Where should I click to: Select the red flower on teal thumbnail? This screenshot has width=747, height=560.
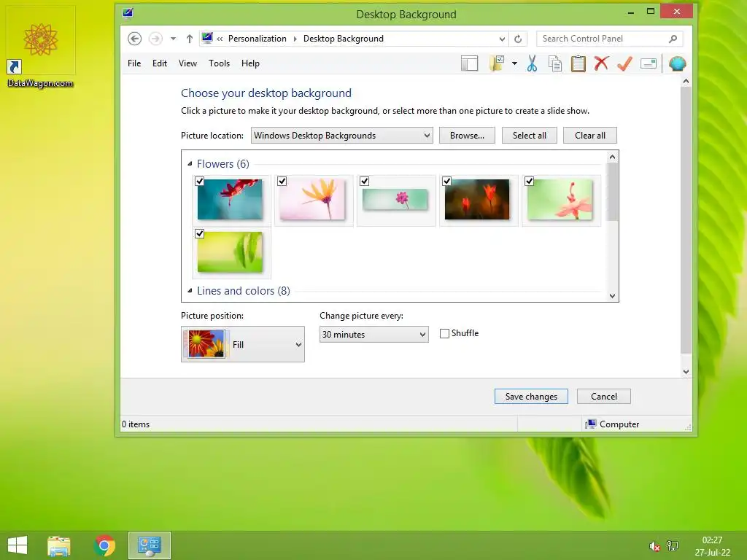click(x=230, y=200)
